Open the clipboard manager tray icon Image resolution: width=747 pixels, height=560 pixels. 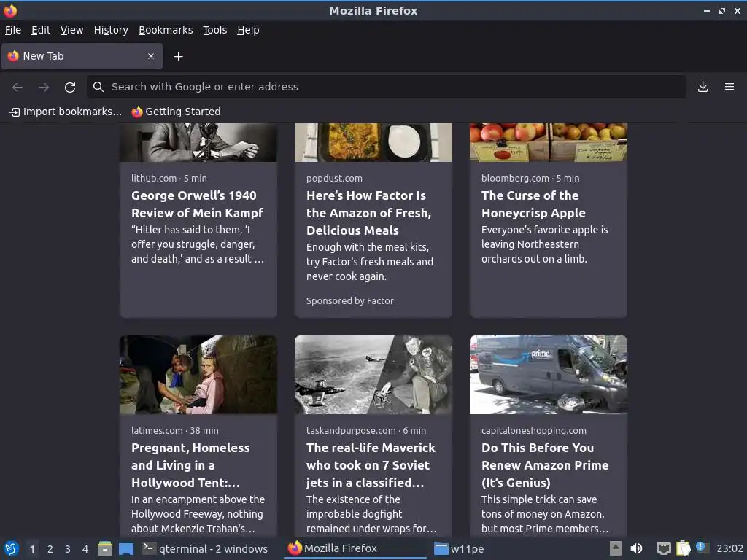pos(683,548)
